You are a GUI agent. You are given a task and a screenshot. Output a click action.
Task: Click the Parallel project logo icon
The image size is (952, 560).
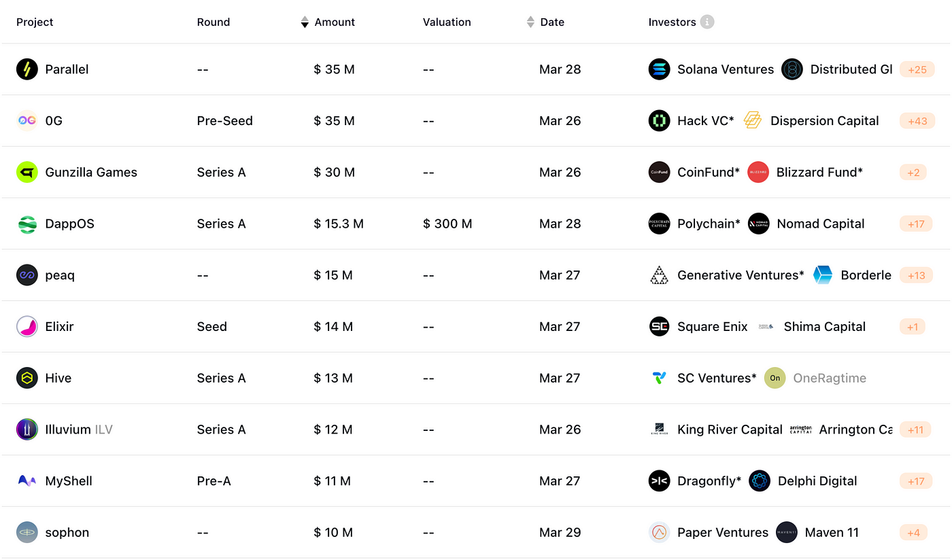pos(27,69)
